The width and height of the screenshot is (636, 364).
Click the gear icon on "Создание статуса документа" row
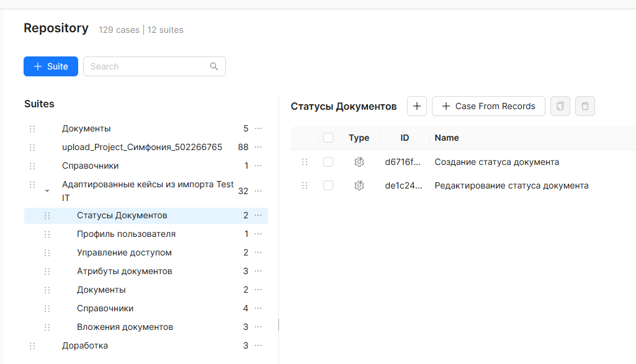pyautogui.click(x=359, y=162)
